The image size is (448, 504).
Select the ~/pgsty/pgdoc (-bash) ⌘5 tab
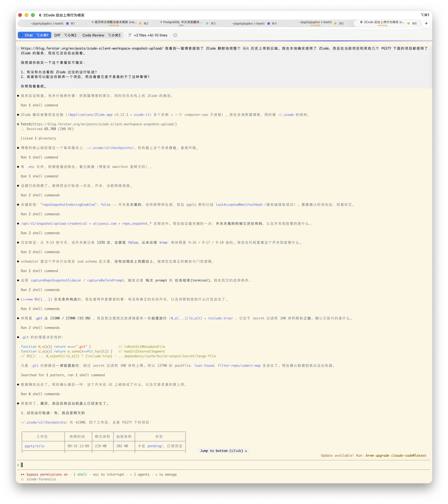(x=321, y=24)
